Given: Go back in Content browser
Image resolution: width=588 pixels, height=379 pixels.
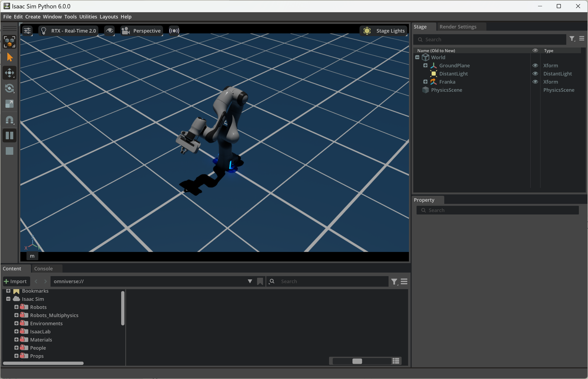Looking at the screenshot, I should coord(36,281).
